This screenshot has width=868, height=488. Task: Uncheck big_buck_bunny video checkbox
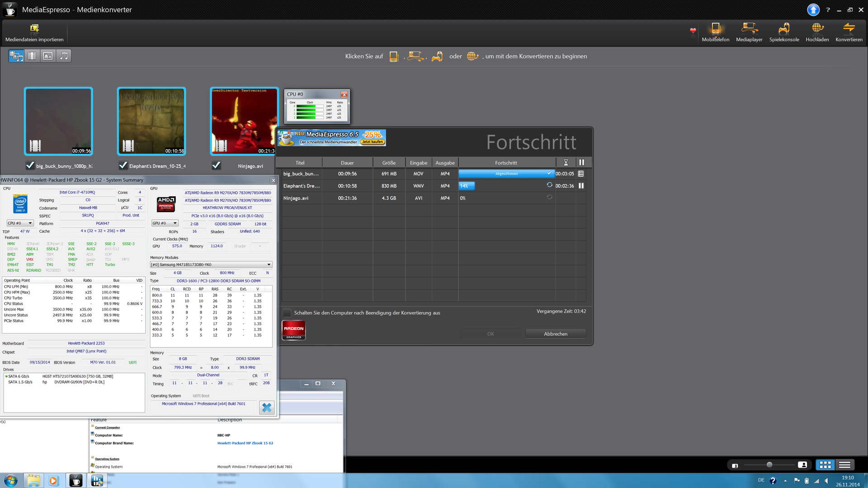[30, 165]
